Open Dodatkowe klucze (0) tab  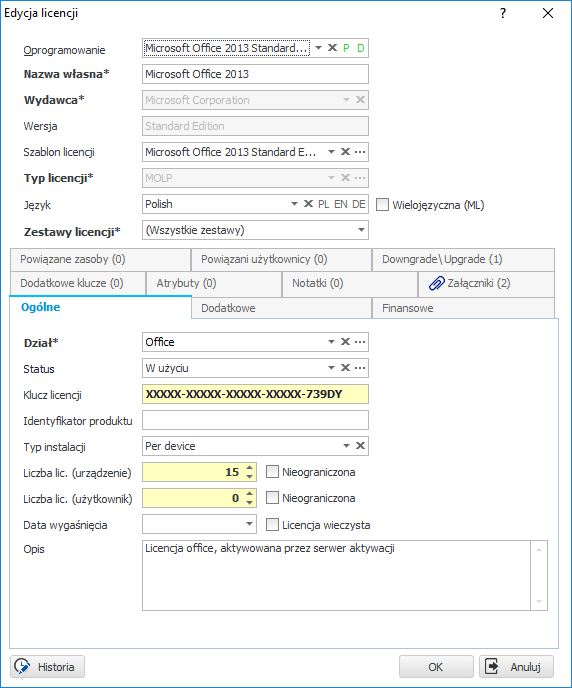click(78, 283)
